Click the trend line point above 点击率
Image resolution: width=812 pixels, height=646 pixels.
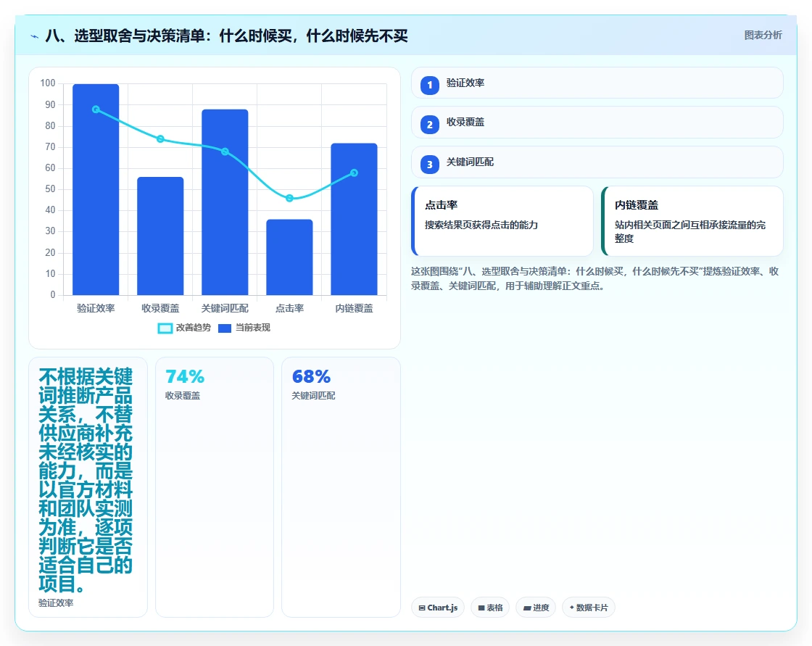coord(289,199)
